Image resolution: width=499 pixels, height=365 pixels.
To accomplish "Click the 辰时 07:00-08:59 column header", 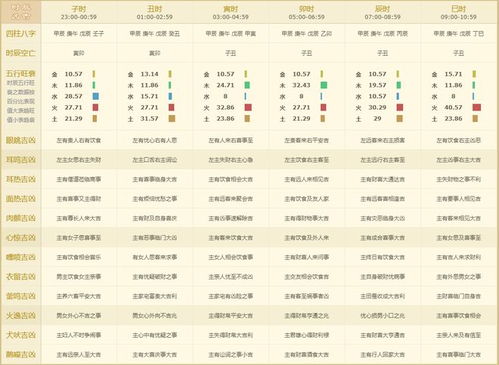I will point(383,12).
